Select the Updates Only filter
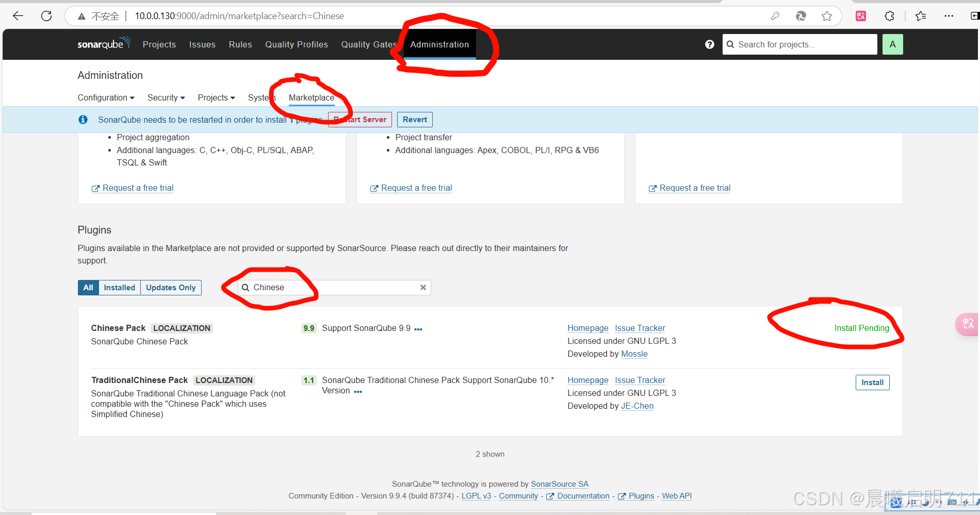This screenshot has width=980, height=515. 171,288
